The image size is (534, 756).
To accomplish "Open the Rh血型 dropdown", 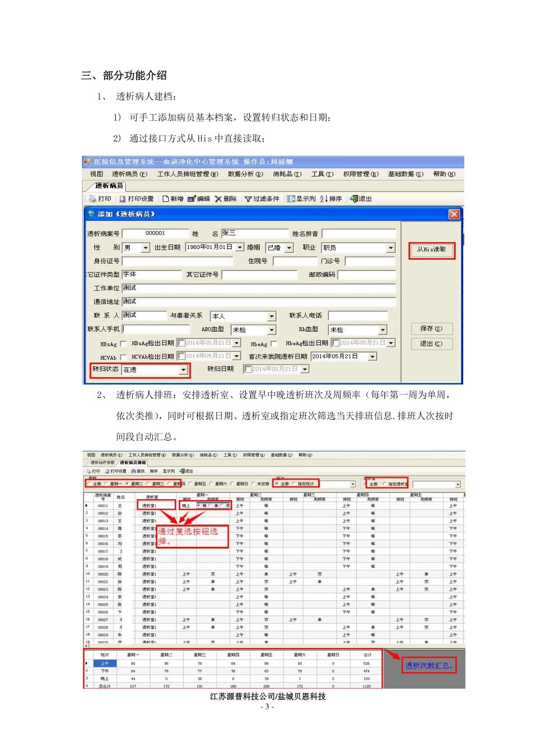I will point(383,330).
